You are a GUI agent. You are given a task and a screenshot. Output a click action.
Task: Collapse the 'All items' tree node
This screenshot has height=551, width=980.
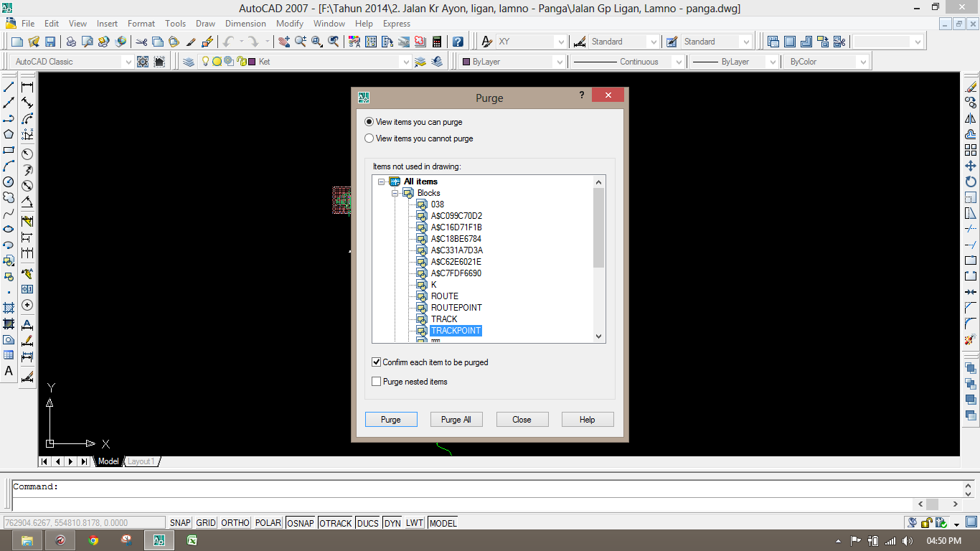382,182
